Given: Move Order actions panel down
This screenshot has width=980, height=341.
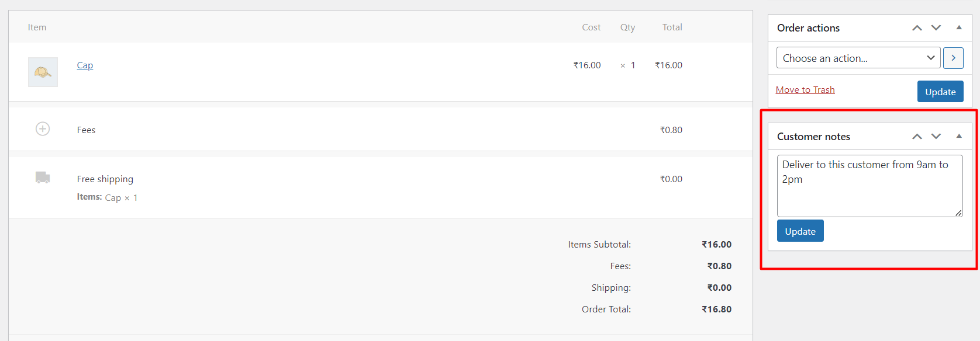Looking at the screenshot, I should [936, 28].
